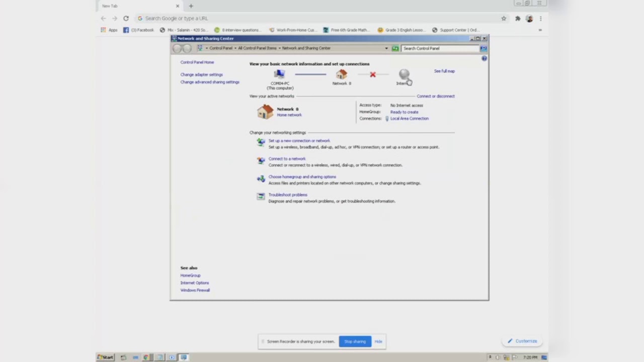Click the Search Control Panel field

click(x=440, y=48)
